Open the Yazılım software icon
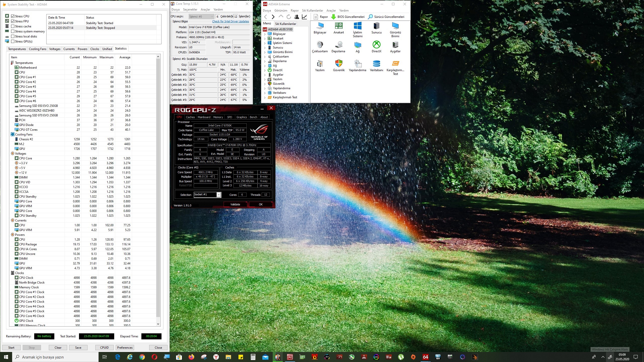 click(320, 66)
